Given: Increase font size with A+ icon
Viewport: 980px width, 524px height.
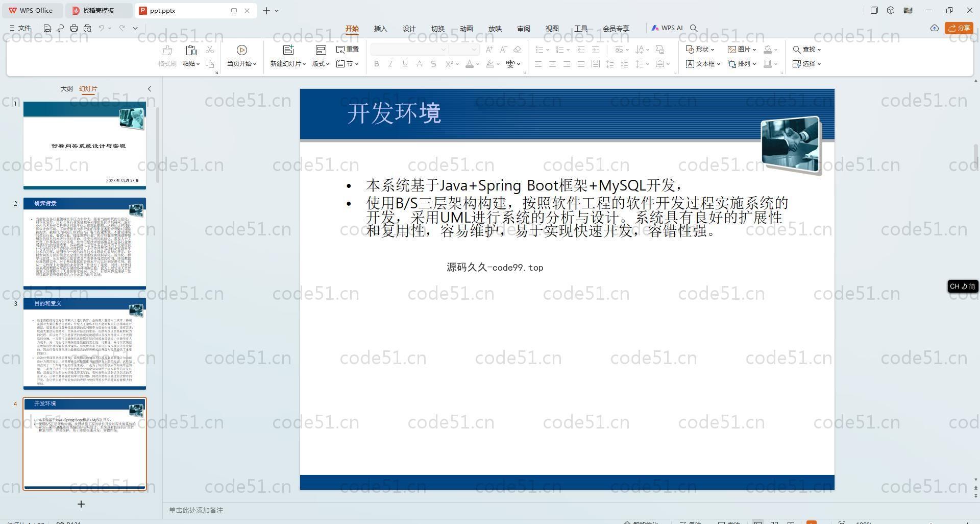Looking at the screenshot, I should (489, 50).
